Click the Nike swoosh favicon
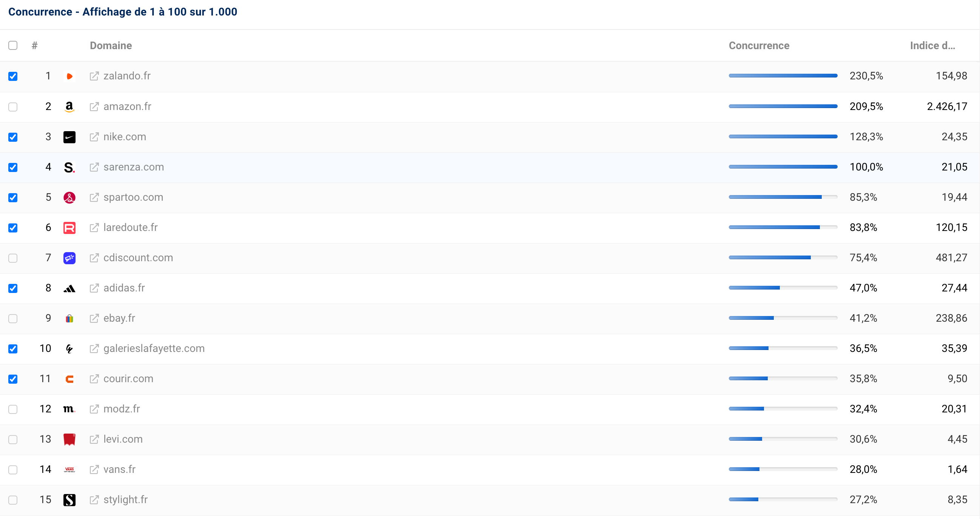 coord(69,137)
